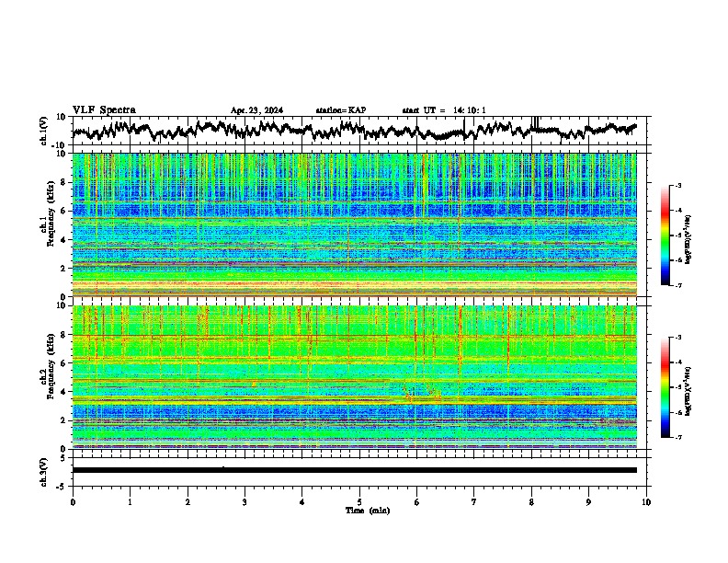Click tick label "8" on the time axis
This screenshot has height=563, width=728.
[531, 502]
